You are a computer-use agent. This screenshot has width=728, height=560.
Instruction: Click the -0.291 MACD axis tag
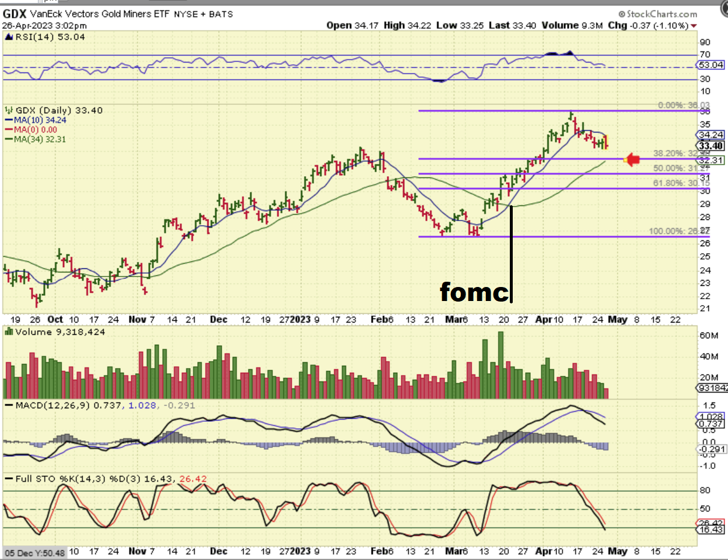click(x=712, y=449)
